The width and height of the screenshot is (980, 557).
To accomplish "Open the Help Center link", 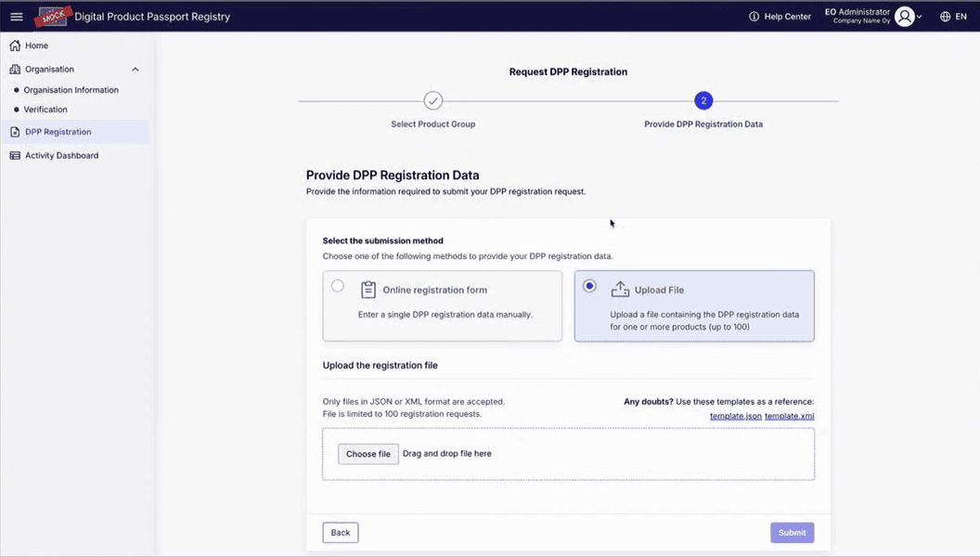I will click(x=788, y=17).
